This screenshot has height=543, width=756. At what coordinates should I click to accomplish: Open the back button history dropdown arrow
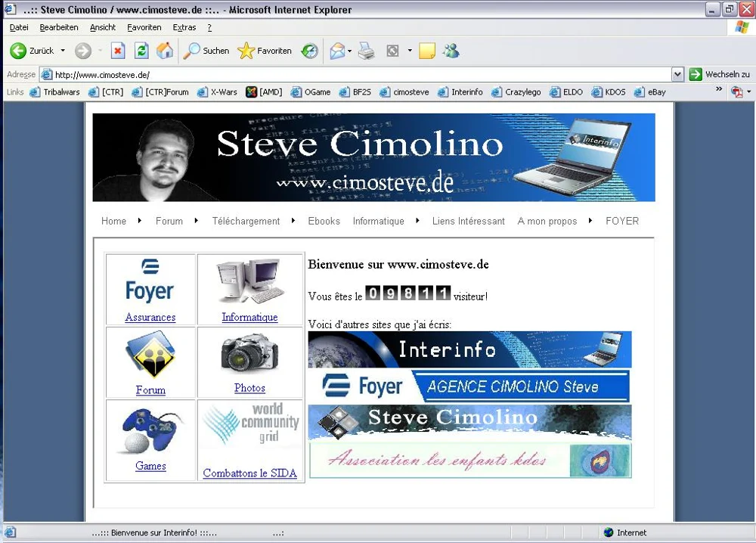[x=63, y=51]
